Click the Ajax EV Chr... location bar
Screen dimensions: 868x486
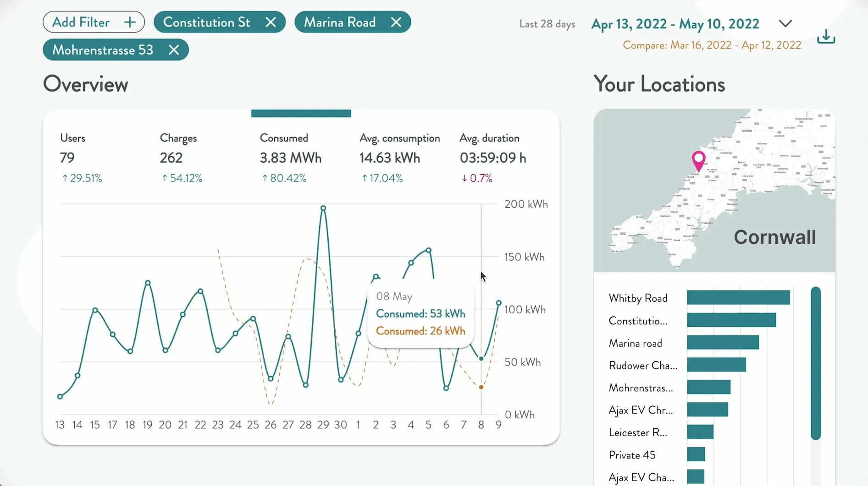pyautogui.click(x=708, y=410)
